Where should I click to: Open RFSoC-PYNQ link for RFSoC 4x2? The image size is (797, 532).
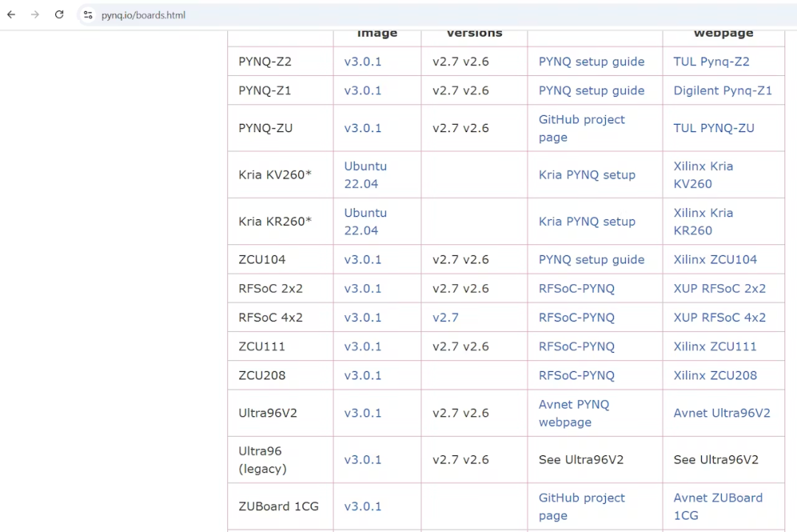coord(576,317)
